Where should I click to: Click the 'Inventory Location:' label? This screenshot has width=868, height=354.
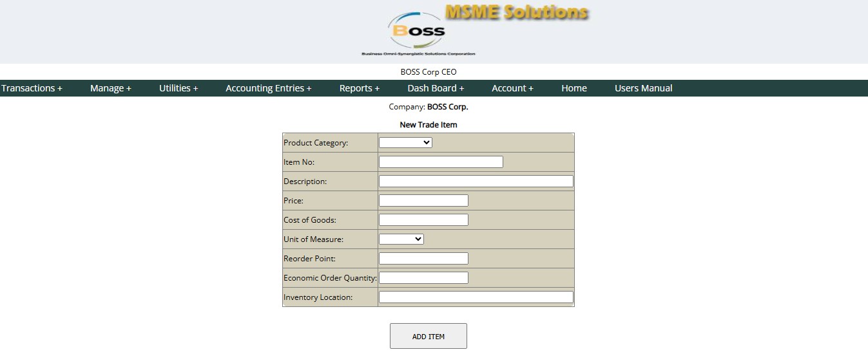[x=318, y=297]
